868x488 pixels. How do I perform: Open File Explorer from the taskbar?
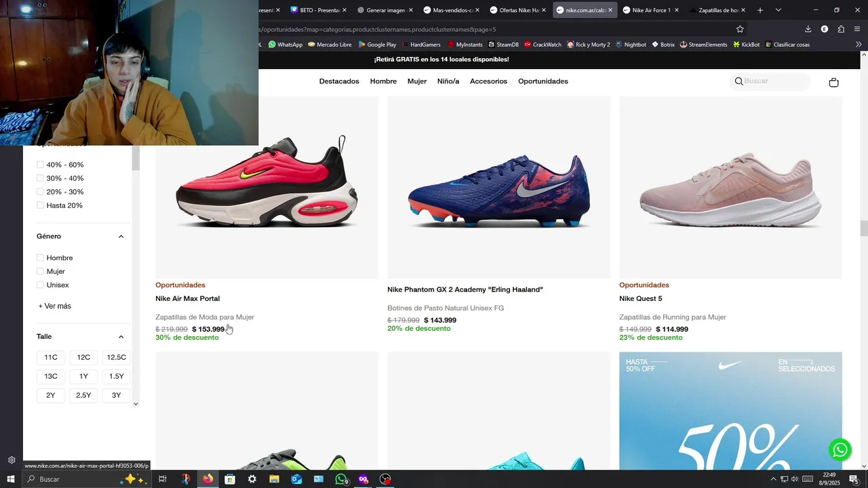pyautogui.click(x=274, y=479)
